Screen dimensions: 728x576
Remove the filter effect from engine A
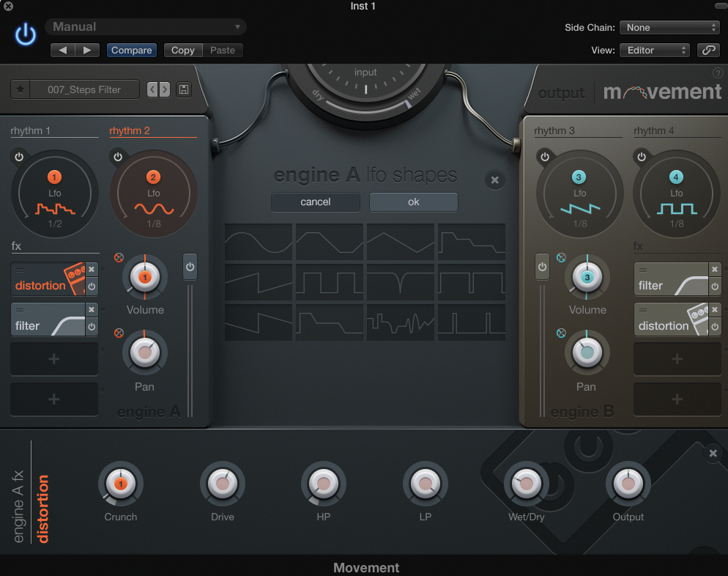pyautogui.click(x=92, y=309)
